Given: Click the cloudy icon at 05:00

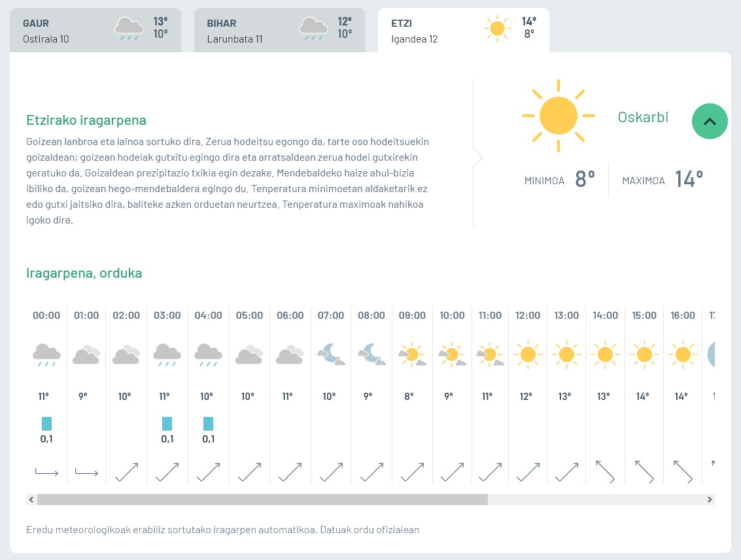Looking at the screenshot, I should pyautogui.click(x=249, y=355).
